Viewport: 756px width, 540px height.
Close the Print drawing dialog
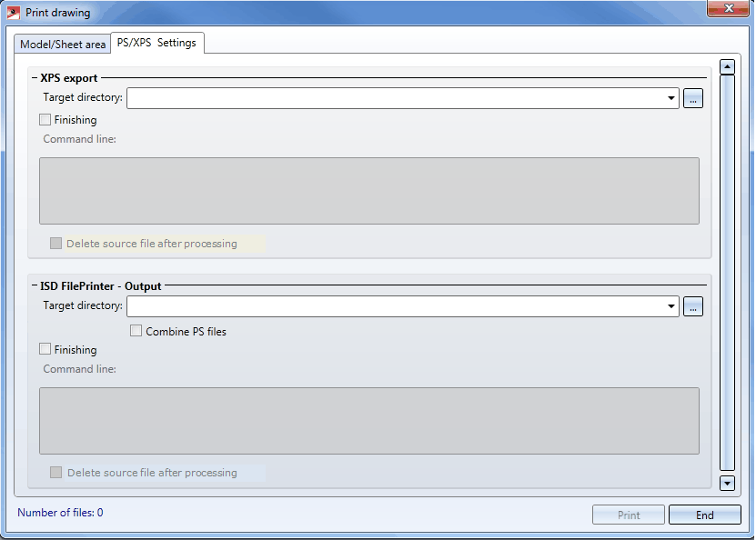(727, 10)
